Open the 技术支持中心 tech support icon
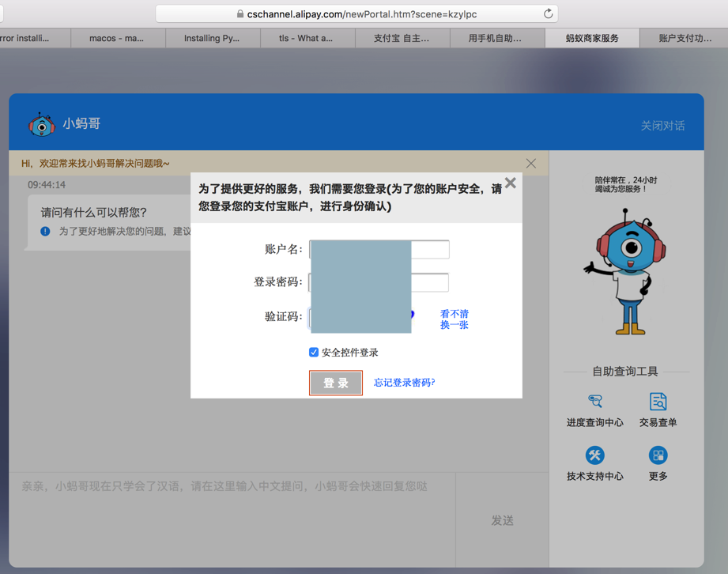 [x=594, y=455]
